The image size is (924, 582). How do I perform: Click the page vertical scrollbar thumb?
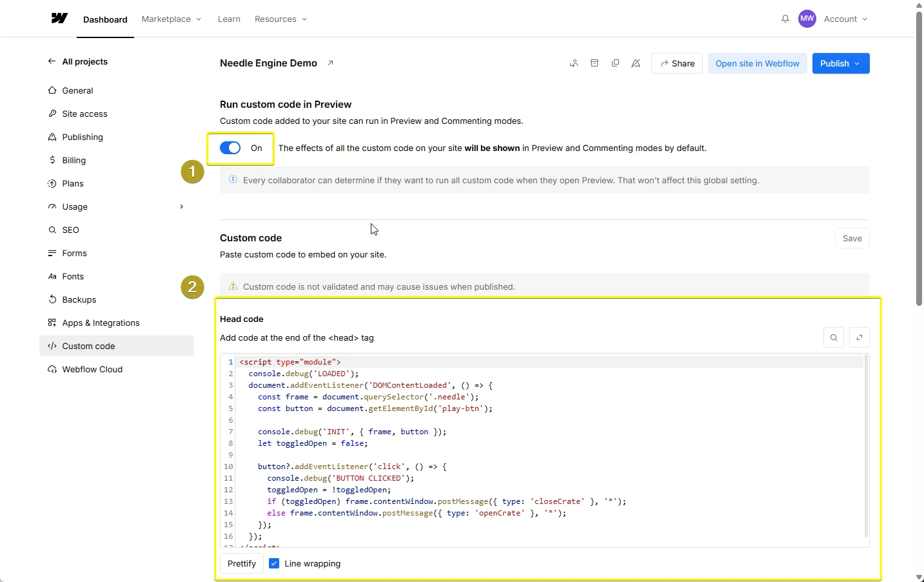click(919, 158)
